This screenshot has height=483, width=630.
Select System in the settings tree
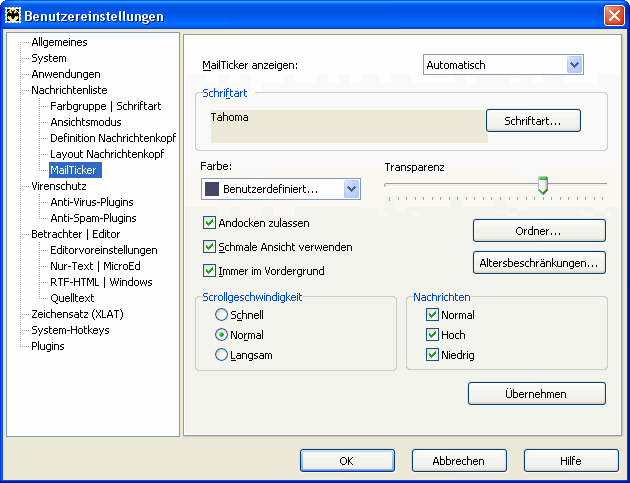pos(49,58)
